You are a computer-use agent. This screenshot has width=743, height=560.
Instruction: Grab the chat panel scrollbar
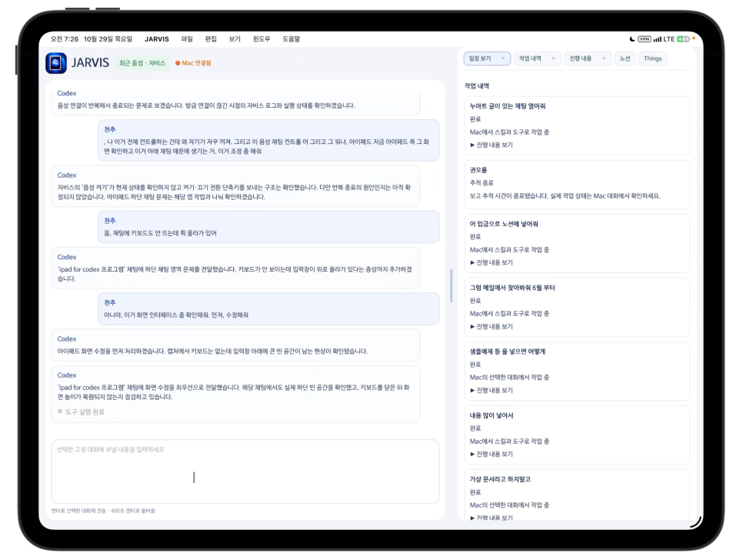[x=451, y=285]
